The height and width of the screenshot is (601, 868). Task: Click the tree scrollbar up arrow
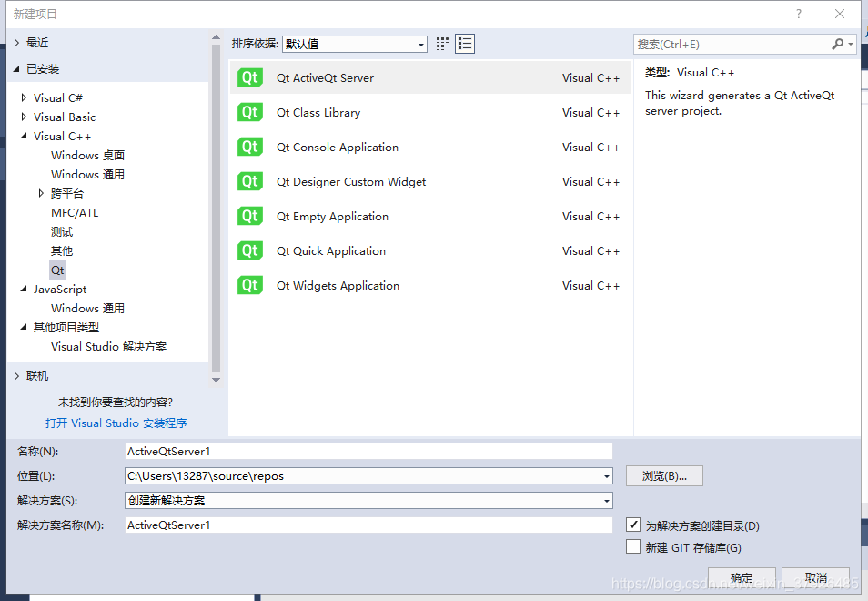pos(216,37)
